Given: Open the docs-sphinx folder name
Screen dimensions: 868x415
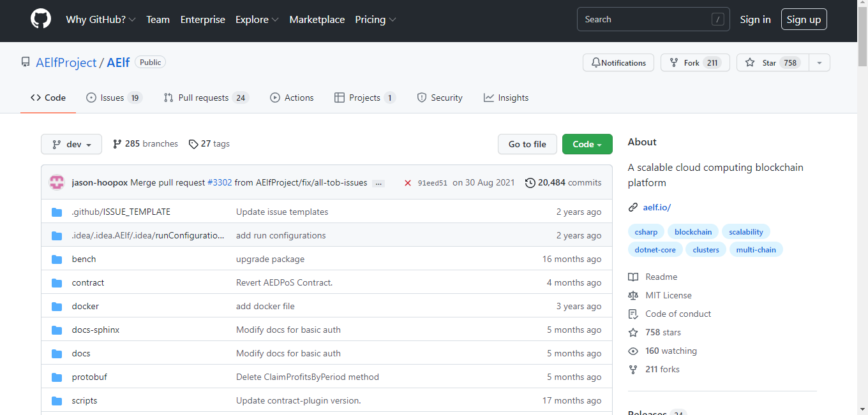Looking at the screenshot, I should 96,330.
